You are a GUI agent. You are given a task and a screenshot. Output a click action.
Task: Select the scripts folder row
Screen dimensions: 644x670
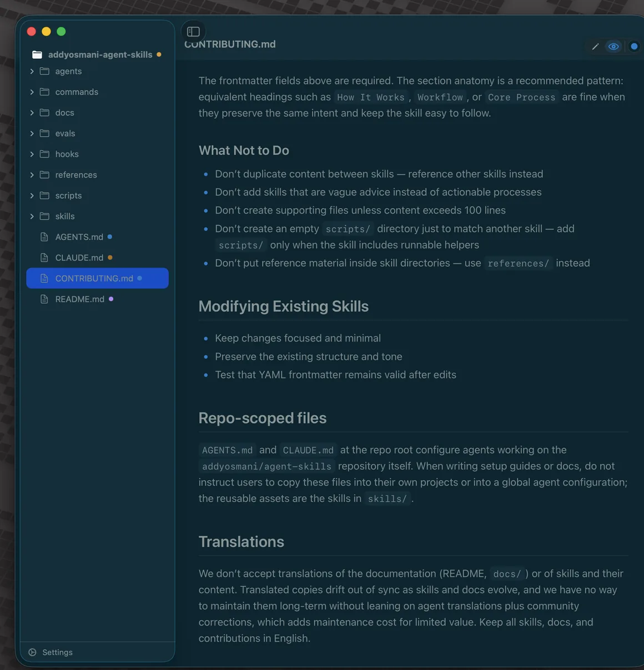pyautogui.click(x=97, y=195)
